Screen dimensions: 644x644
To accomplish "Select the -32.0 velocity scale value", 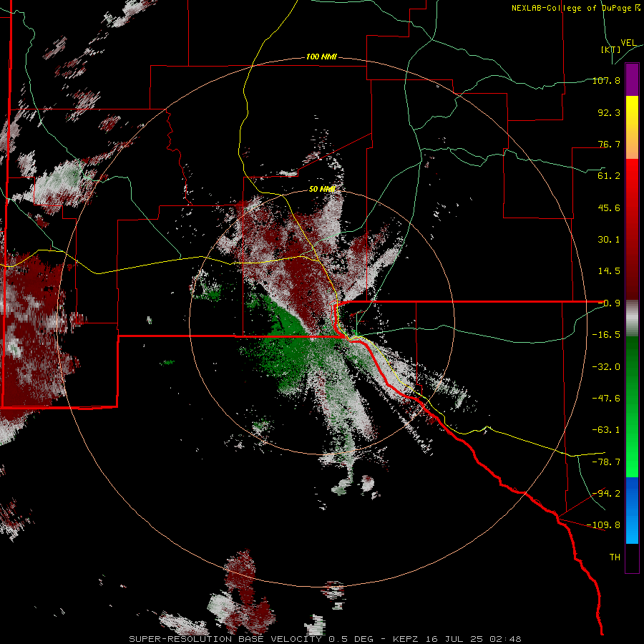I will [x=606, y=367].
